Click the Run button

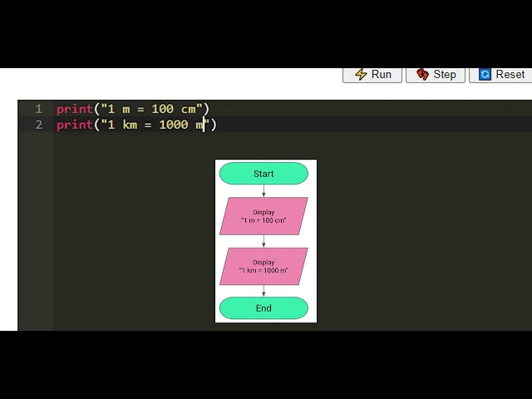(372, 75)
